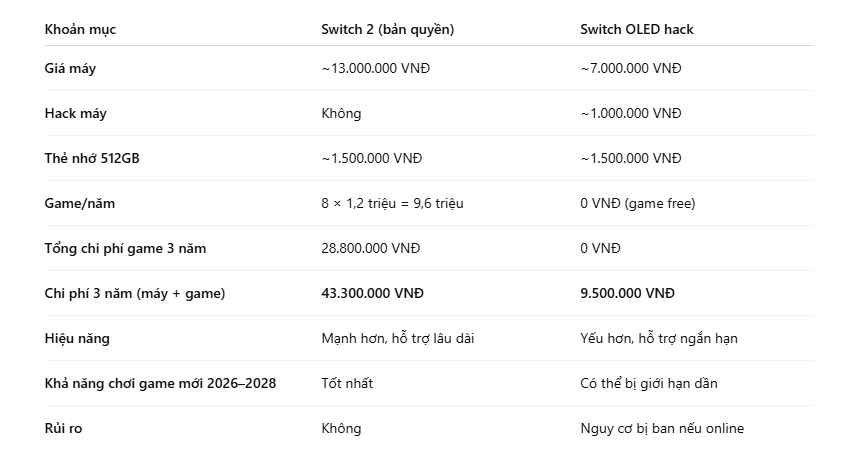Click the ~7.000.000 VNĐ price cell
The width and height of the screenshot is (864, 471).
(x=631, y=68)
